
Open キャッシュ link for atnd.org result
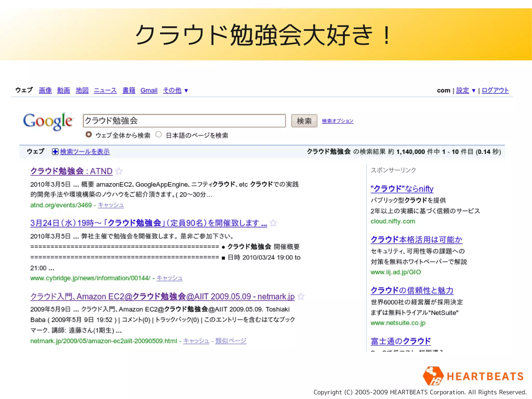tap(111, 205)
